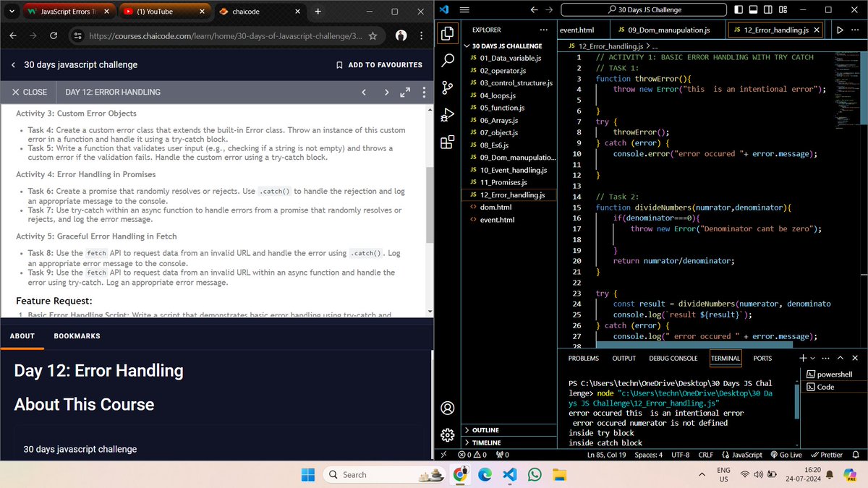This screenshot has height=488, width=868.
Task: Go to the next lesson in course header
Action: [x=387, y=92]
